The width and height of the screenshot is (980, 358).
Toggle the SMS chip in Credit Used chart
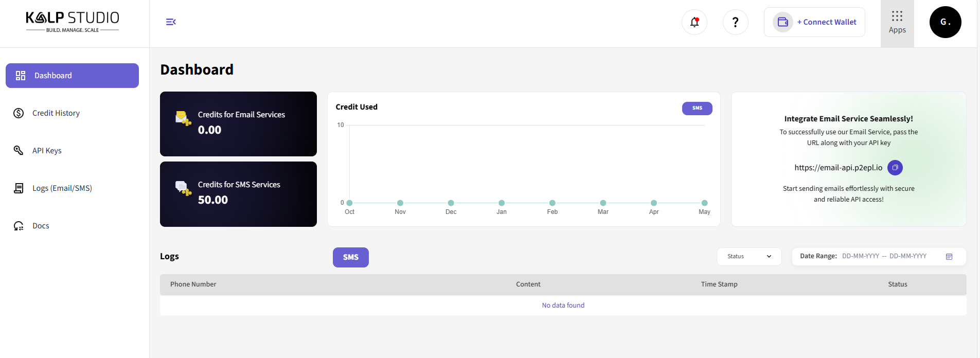(697, 108)
